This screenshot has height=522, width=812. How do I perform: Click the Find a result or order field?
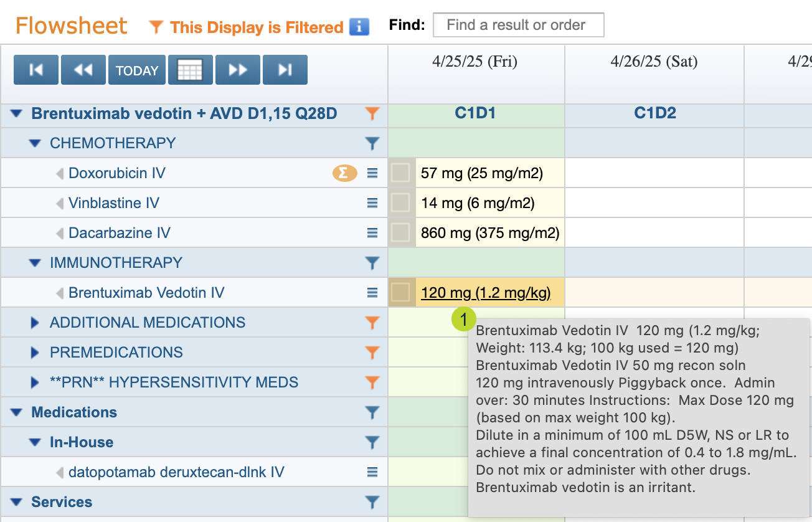(x=518, y=26)
